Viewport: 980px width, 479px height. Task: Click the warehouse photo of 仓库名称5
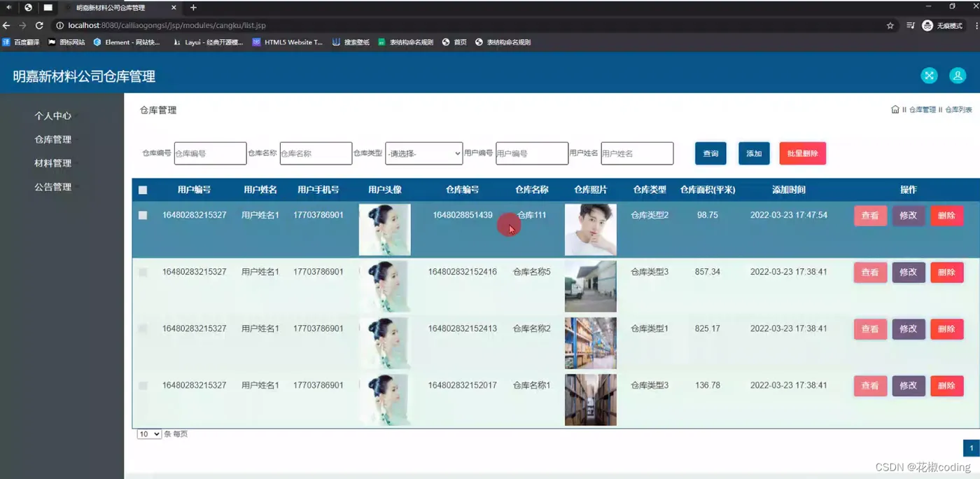tap(591, 286)
